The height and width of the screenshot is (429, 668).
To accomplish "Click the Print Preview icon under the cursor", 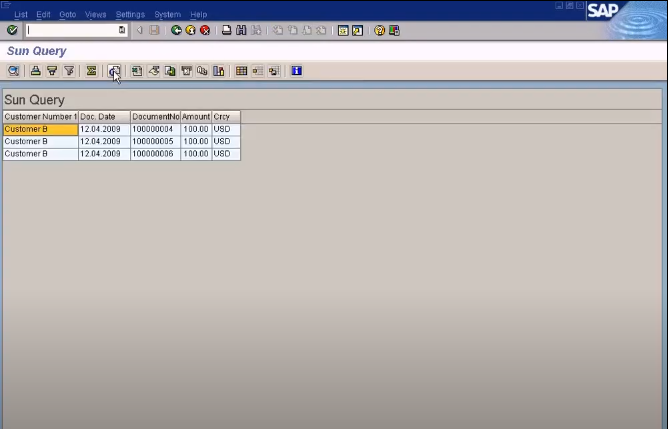I will 114,71.
